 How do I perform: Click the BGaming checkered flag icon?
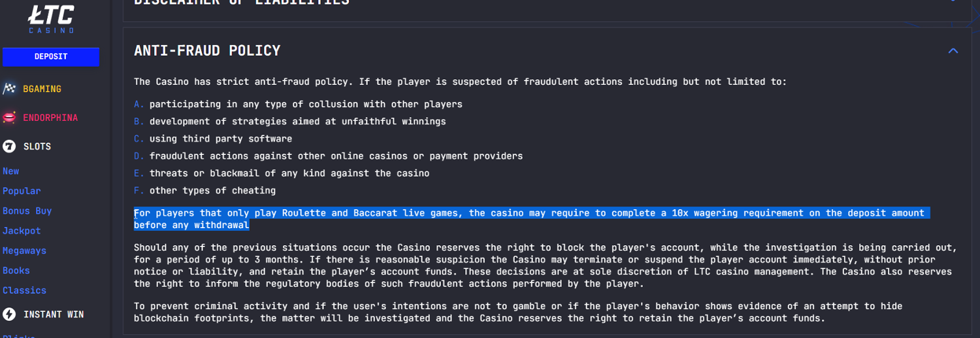pyautogui.click(x=9, y=88)
